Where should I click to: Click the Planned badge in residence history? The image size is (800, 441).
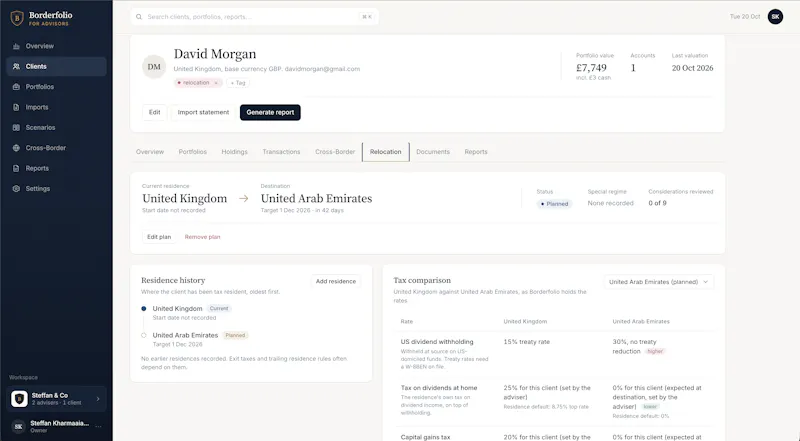tap(235, 335)
